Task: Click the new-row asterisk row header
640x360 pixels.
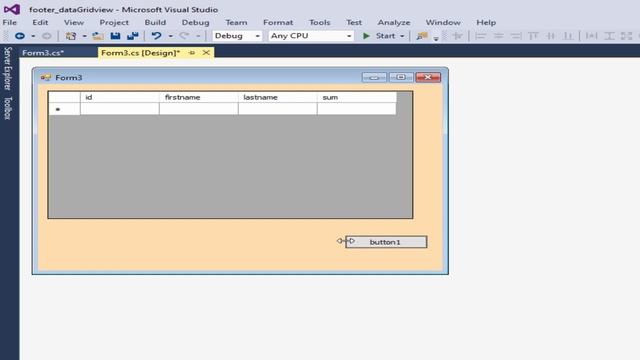Action: point(64,109)
